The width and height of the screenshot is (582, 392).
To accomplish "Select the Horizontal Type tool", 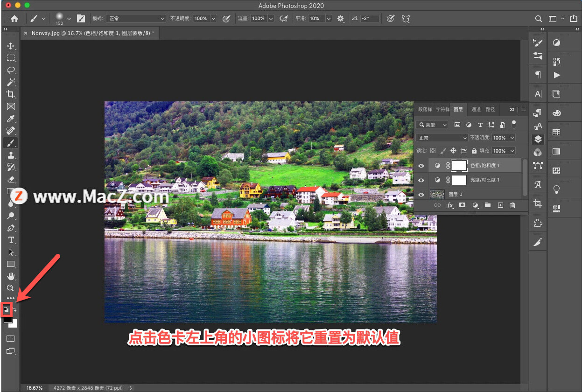I will [10, 240].
